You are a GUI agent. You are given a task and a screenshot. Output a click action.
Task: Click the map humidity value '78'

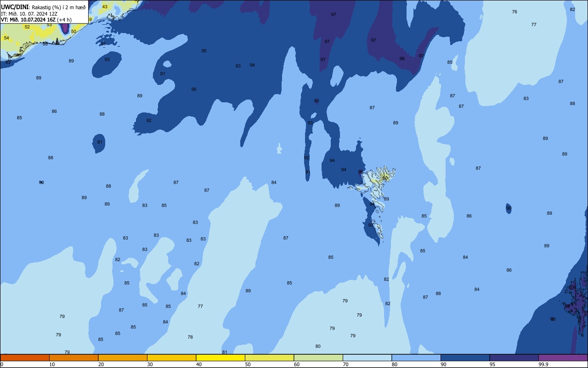tap(190, 337)
